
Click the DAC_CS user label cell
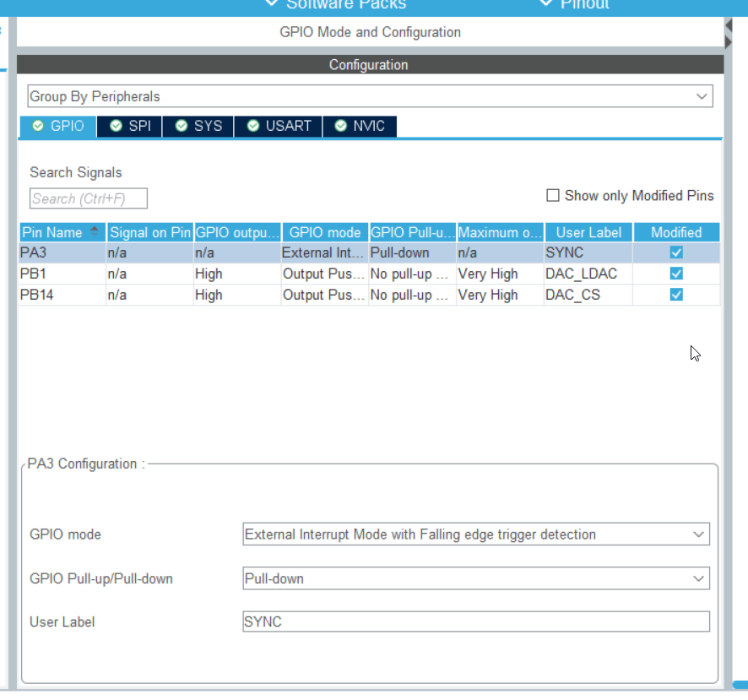click(588, 295)
